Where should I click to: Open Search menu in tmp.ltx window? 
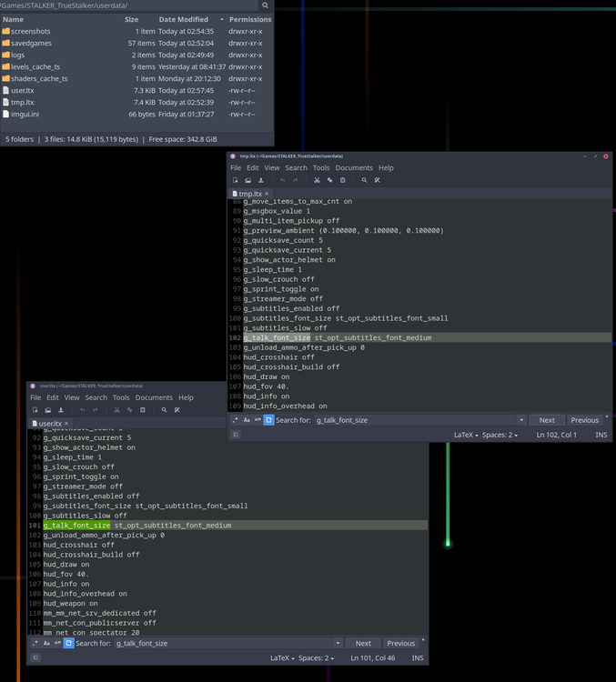[296, 168]
